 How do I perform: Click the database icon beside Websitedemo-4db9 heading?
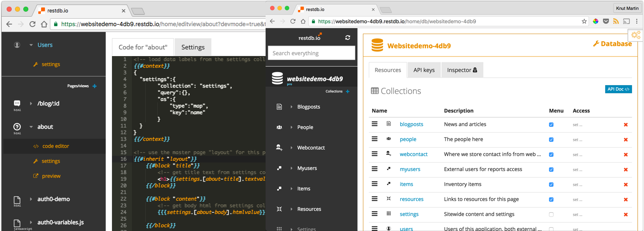pos(377,45)
